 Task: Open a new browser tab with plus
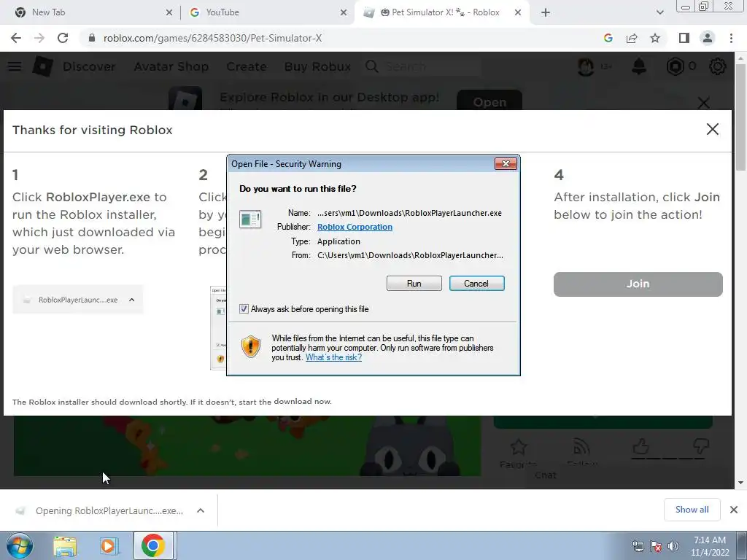click(546, 12)
